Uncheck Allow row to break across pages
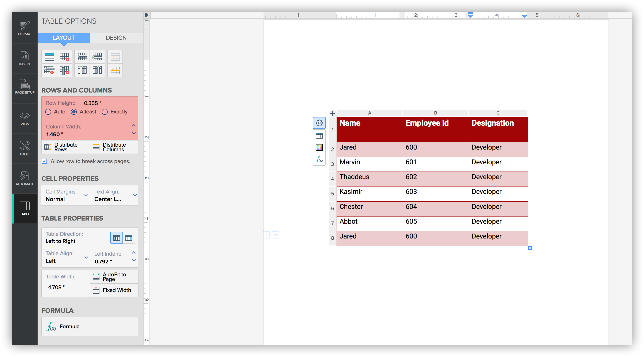Image resolution: width=644 pixels, height=357 pixels. 45,161
